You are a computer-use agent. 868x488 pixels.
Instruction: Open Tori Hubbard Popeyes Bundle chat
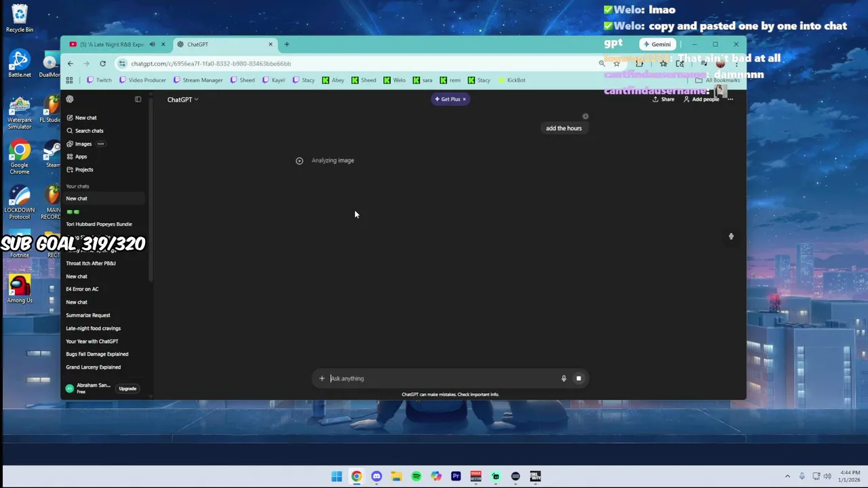pos(99,224)
